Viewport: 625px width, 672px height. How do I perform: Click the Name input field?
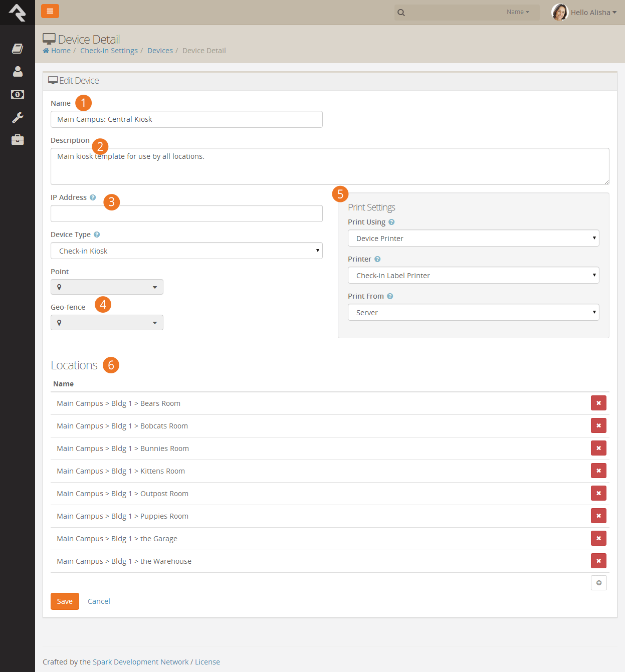[186, 119]
